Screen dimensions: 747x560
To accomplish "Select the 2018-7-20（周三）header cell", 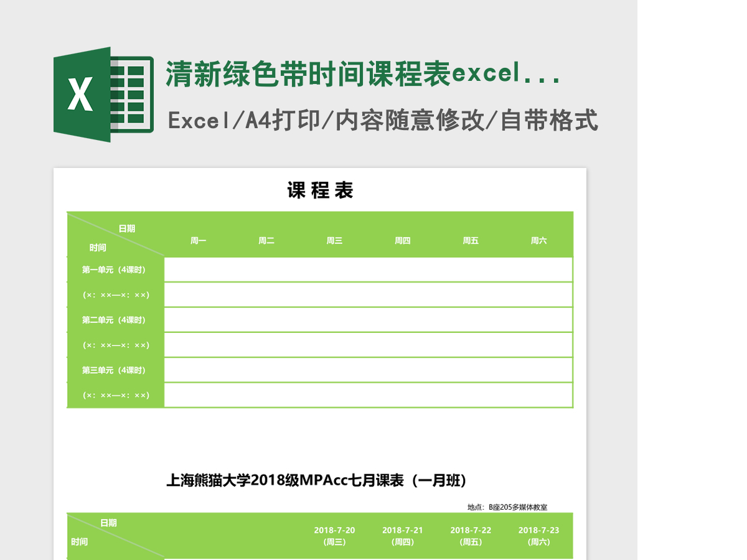I will (x=334, y=536).
